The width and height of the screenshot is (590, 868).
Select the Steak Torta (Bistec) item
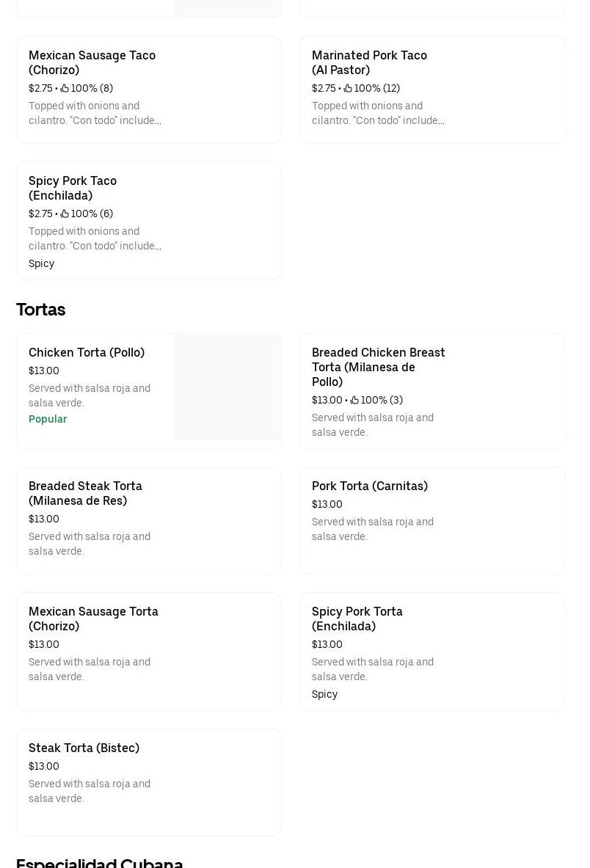(84, 748)
